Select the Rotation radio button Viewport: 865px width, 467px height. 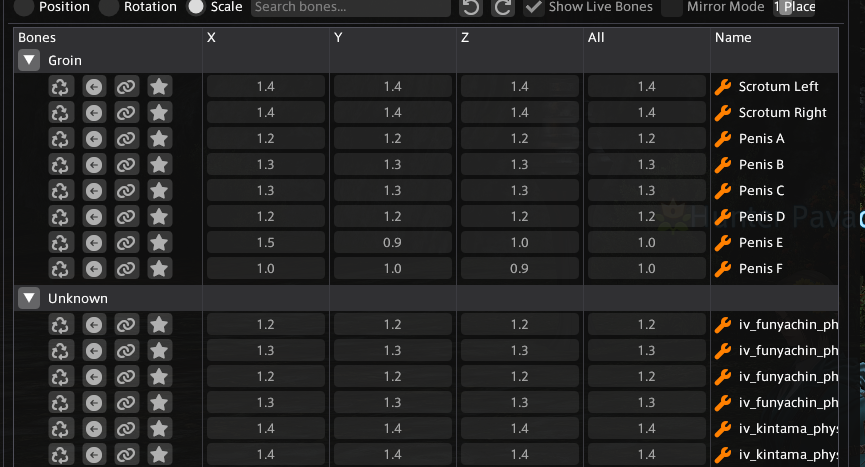[109, 7]
